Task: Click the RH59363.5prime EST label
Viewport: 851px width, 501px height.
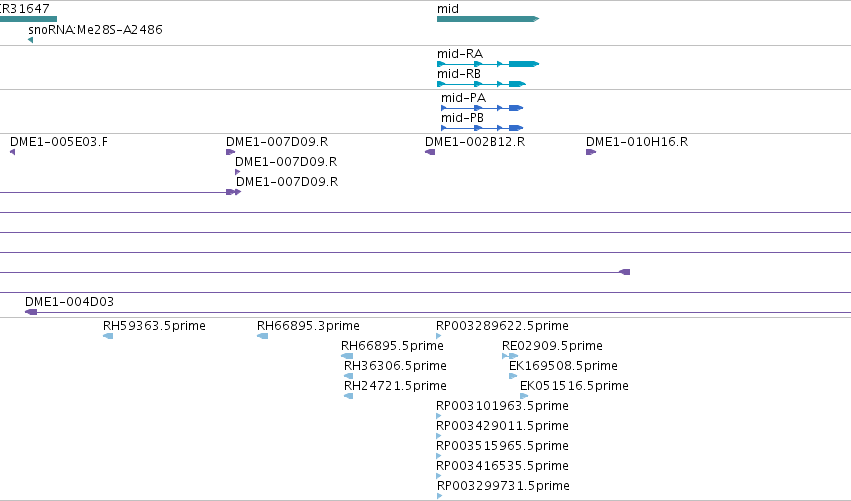Action: [154, 326]
